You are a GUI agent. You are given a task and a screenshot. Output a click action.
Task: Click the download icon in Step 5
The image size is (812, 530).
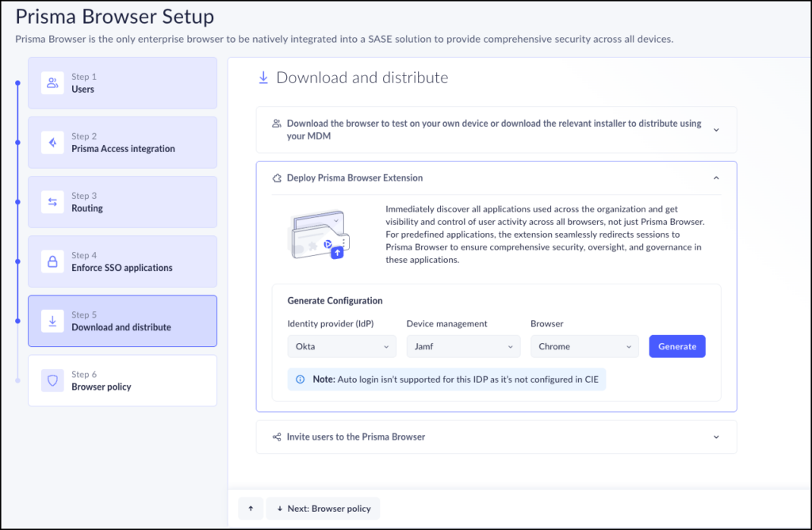click(52, 321)
